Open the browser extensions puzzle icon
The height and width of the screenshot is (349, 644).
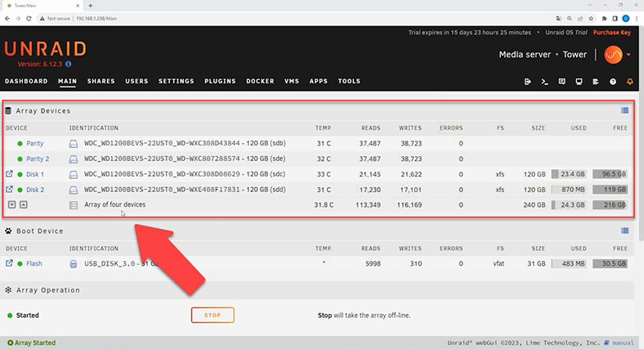click(x=604, y=19)
